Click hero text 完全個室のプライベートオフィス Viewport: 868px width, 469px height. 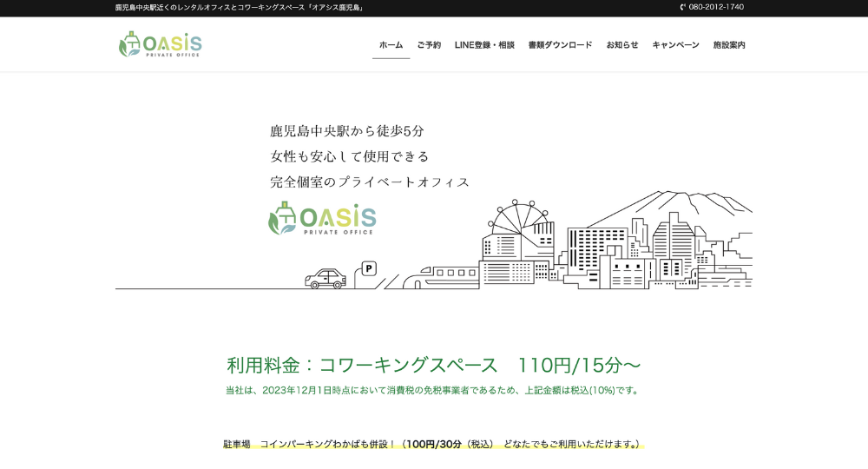[x=370, y=182]
